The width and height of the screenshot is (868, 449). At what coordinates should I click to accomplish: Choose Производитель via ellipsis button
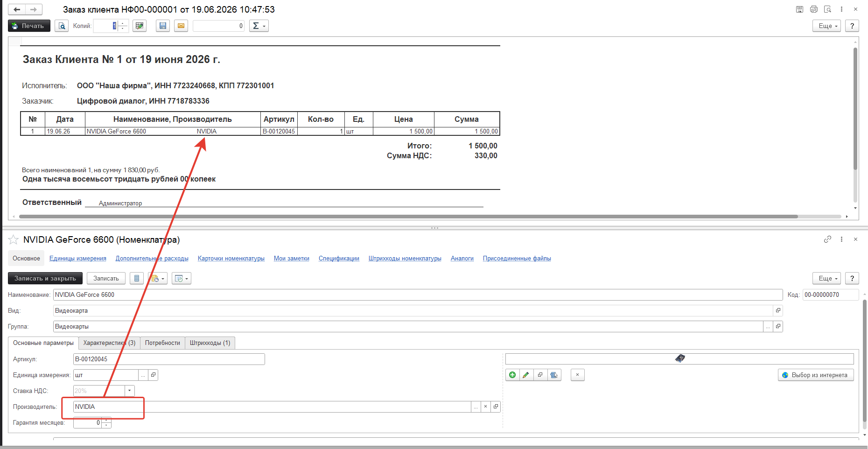476,407
